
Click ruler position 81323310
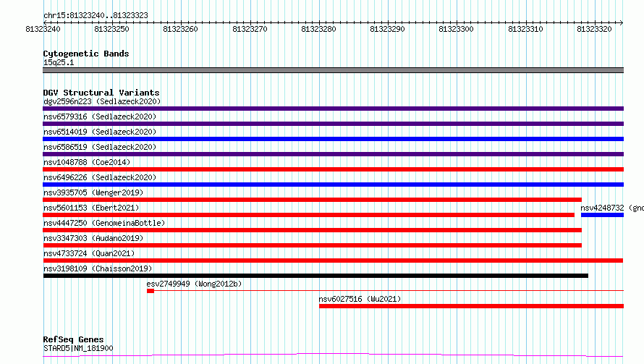pos(525,29)
